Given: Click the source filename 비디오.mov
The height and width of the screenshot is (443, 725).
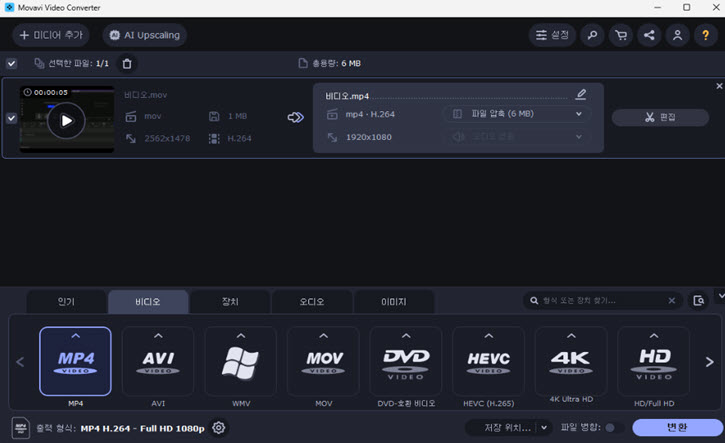Looking at the screenshot, I should point(146,95).
